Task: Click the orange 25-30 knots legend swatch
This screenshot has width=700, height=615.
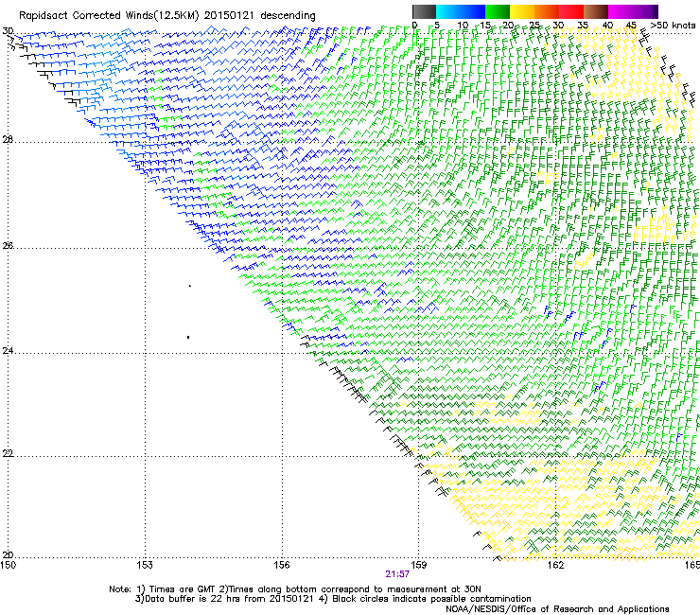Action: tap(547, 11)
